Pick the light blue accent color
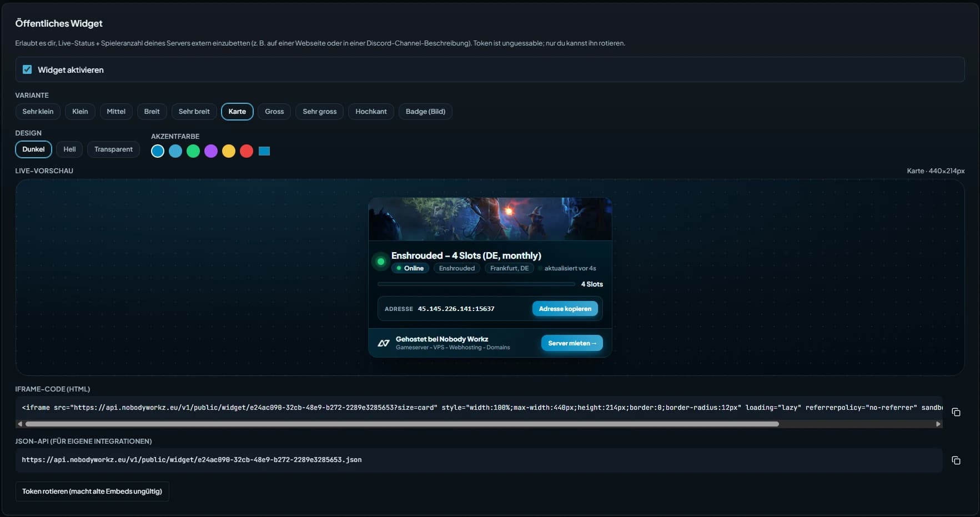 (175, 151)
